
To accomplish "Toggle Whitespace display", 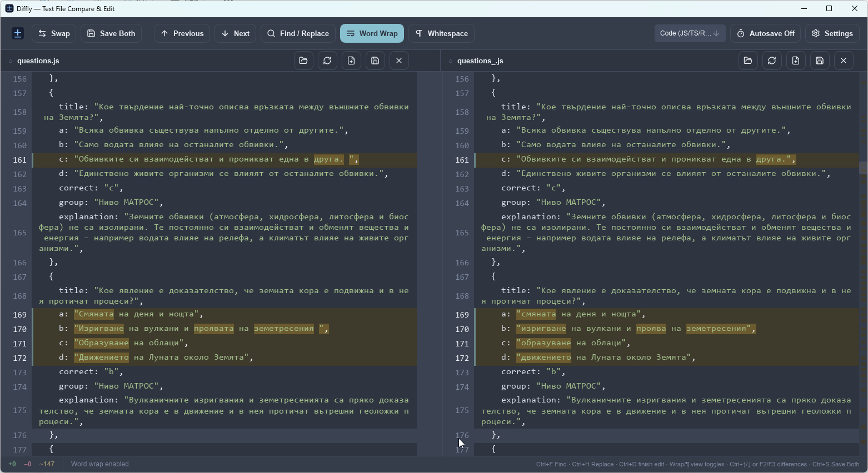I will click(x=441, y=33).
